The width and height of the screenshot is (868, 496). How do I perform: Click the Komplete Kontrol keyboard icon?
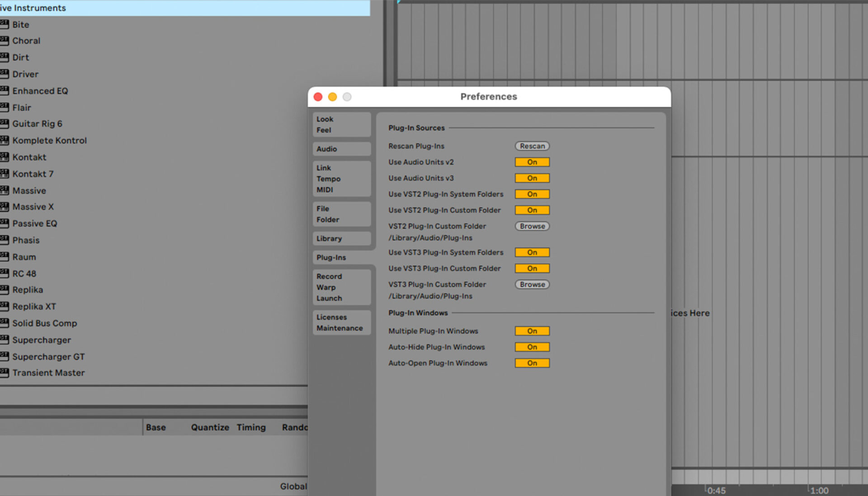tap(5, 140)
